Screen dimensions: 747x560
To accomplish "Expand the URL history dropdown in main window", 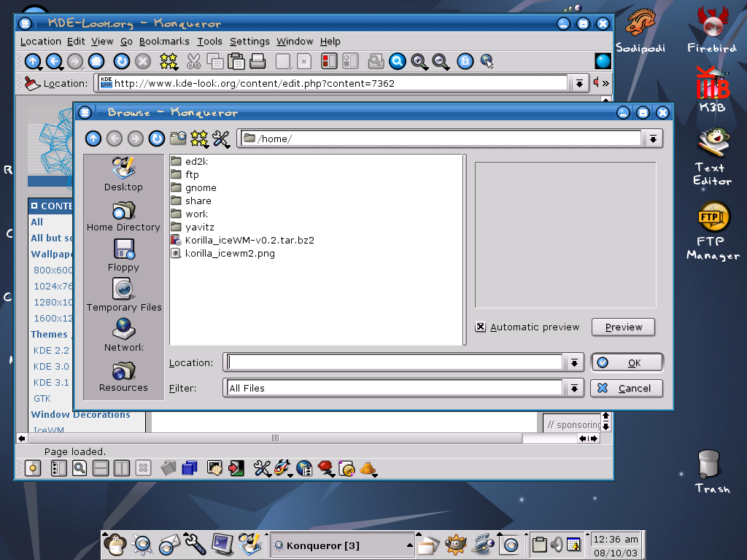I will click(578, 83).
